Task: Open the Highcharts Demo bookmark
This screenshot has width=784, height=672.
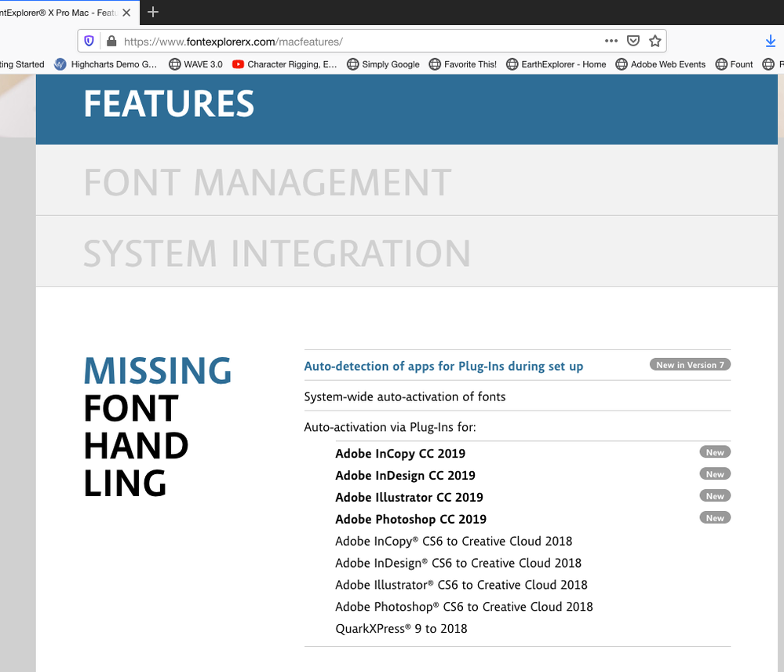Action: pos(105,64)
